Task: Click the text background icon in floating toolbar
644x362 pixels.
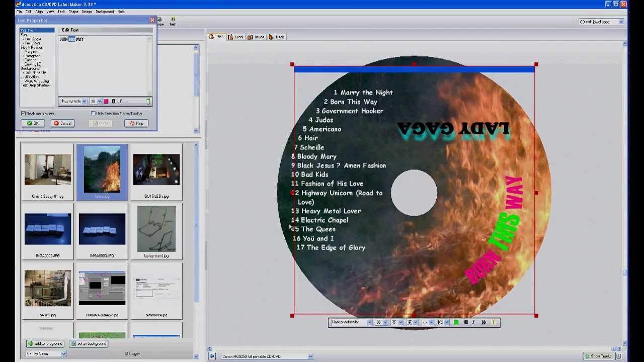Action: 441,322
